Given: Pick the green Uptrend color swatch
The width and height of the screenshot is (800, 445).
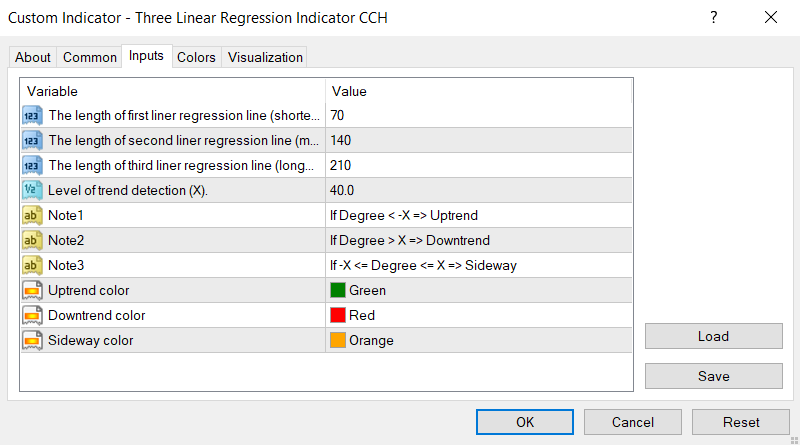Looking at the screenshot, I should [338, 290].
